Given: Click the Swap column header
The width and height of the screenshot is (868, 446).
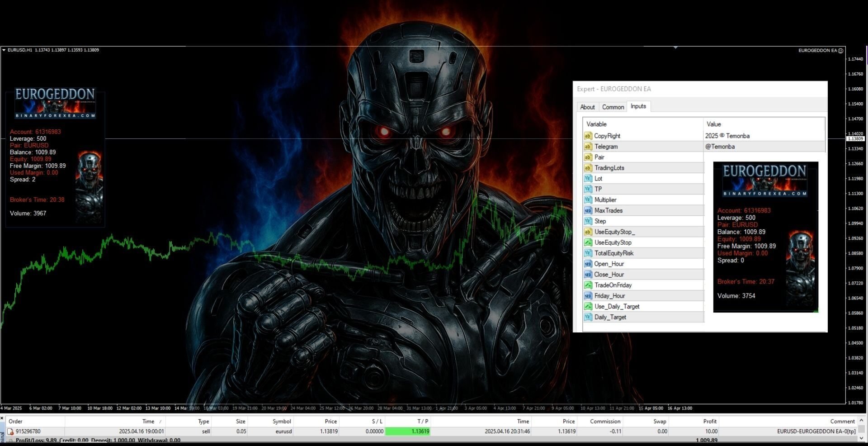Looking at the screenshot, I should coord(646,421).
